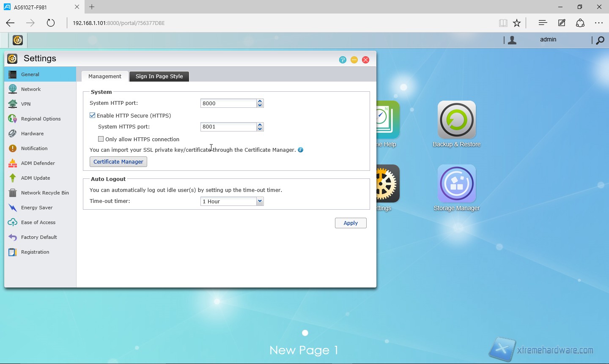Disable the Enable HTTP Secure (HTTPS) checkbox
609x364 pixels.
pyautogui.click(x=93, y=115)
